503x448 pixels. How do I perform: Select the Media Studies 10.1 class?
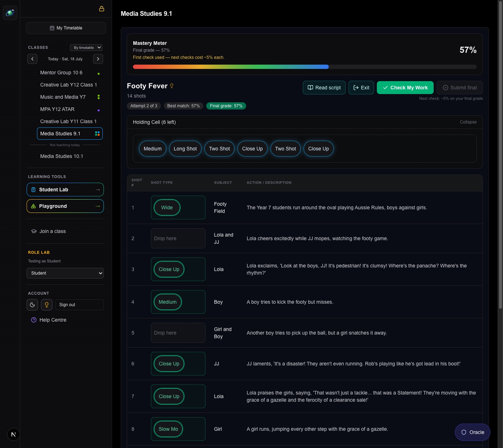61,156
